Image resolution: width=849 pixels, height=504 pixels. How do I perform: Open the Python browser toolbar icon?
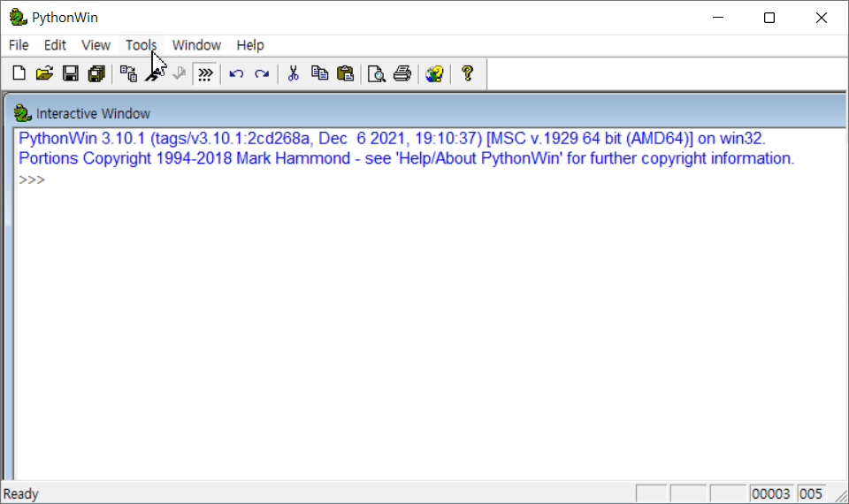(128, 73)
